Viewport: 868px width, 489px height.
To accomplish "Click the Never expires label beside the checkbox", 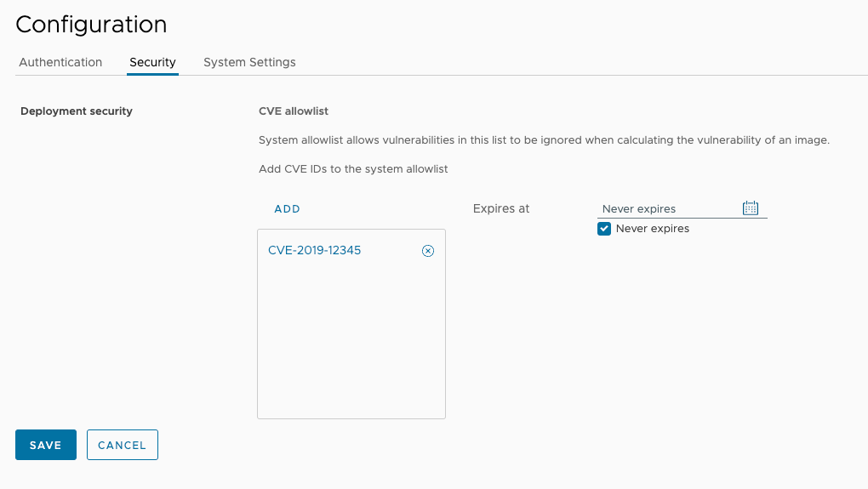I will (x=652, y=229).
